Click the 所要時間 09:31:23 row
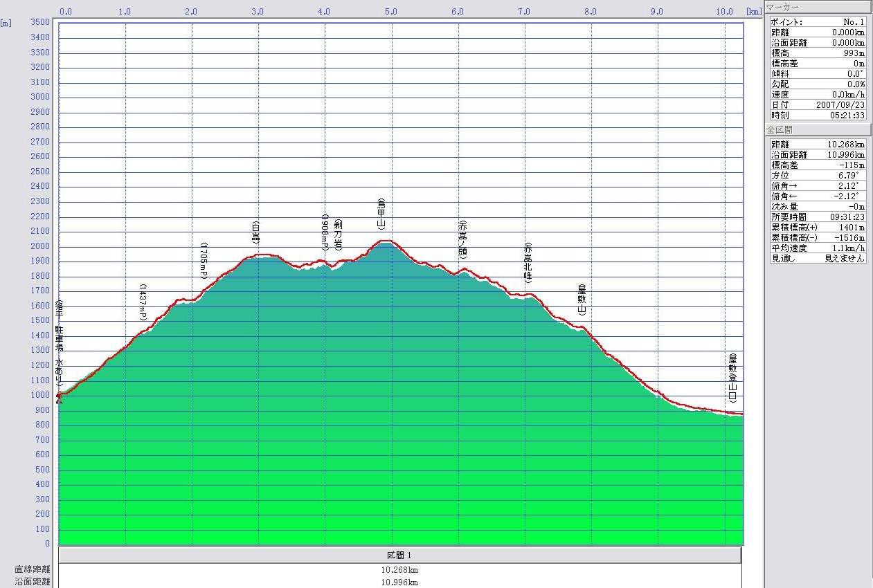This screenshot has height=588, width=873. 817,217
